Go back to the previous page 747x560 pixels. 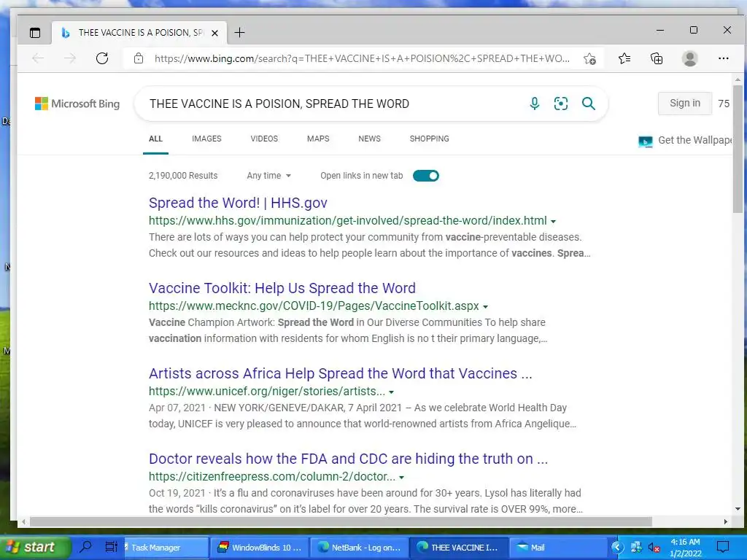point(38,58)
